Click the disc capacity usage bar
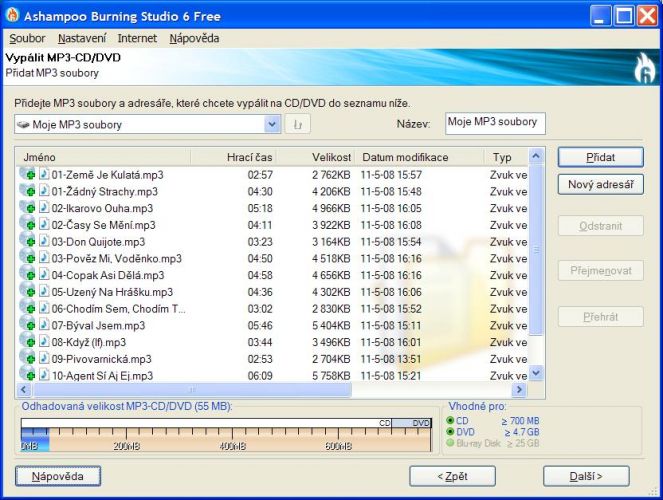The width and height of the screenshot is (663, 500). (x=226, y=435)
